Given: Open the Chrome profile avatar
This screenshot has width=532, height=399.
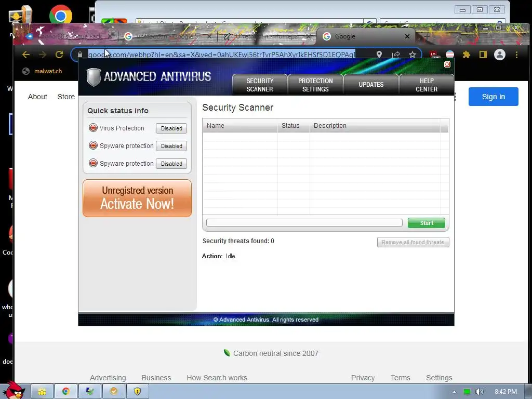Looking at the screenshot, I should [500, 55].
